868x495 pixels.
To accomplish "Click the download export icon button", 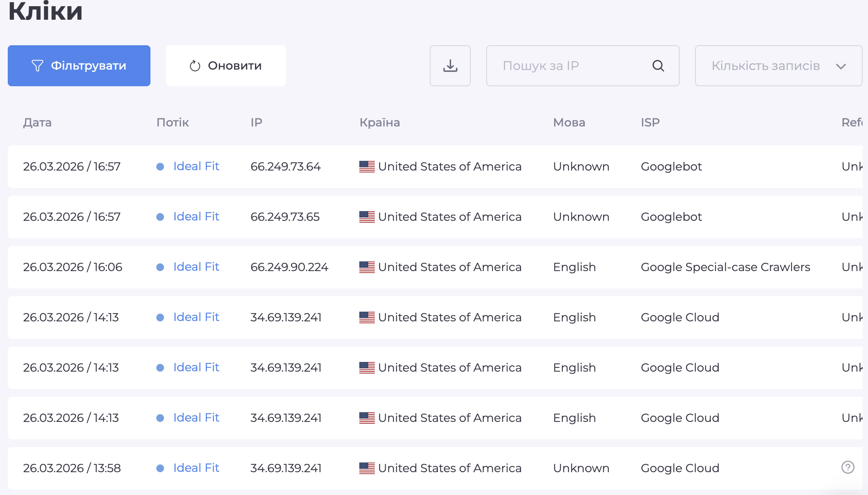I will [x=450, y=66].
